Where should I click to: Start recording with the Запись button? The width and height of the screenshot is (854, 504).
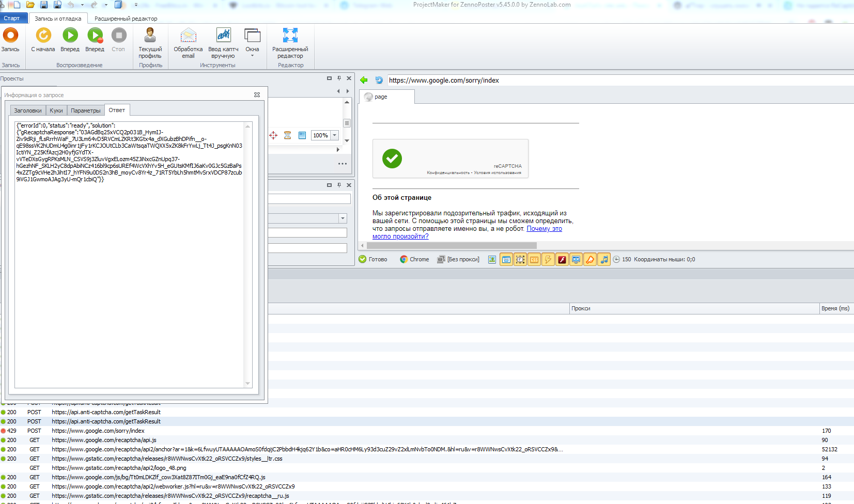(x=10, y=40)
